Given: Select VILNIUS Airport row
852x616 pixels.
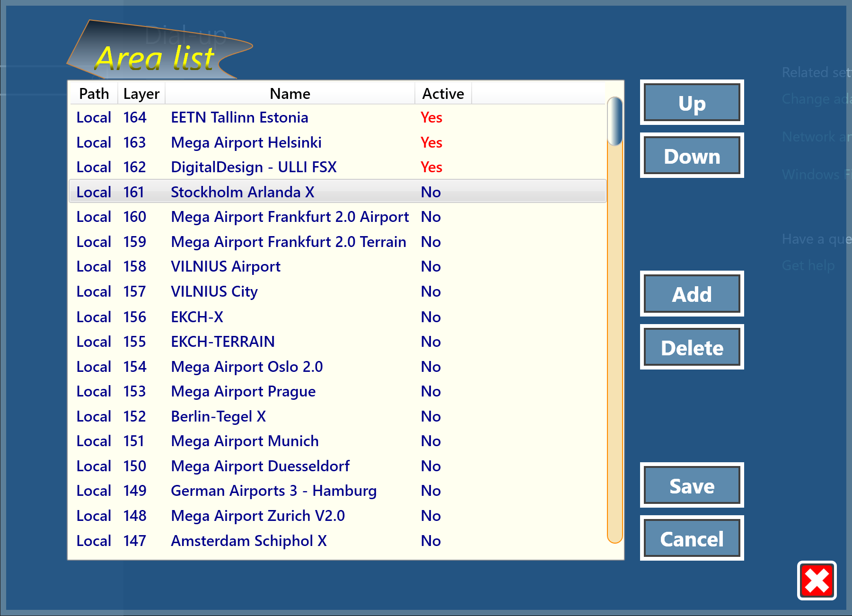Looking at the screenshot, I should (338, 266).
